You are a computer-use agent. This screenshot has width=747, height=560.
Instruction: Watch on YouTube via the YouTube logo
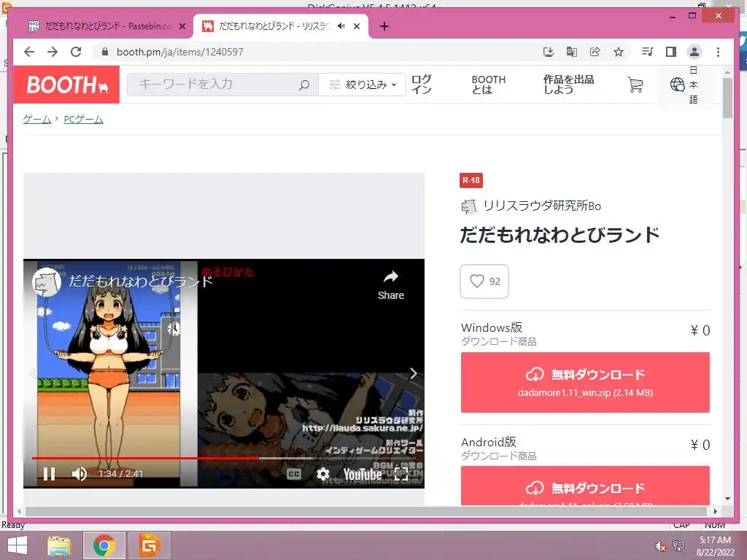tap(363, 474)
